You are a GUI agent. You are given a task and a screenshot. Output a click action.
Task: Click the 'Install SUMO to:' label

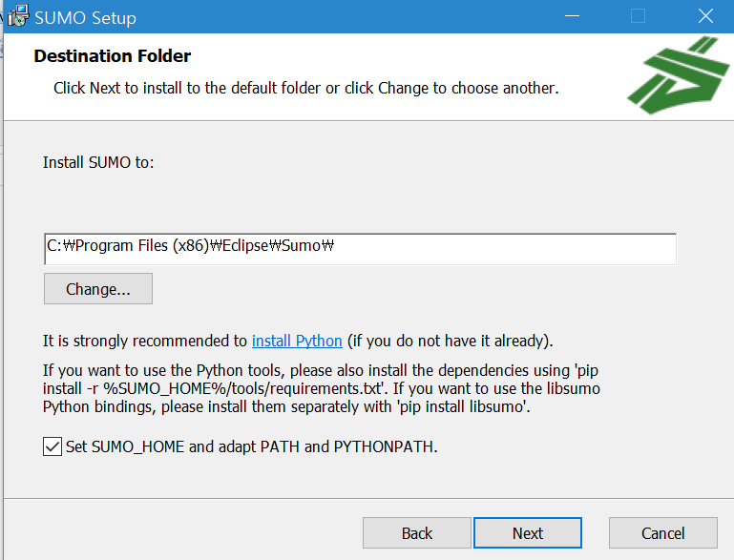point(98,162)
